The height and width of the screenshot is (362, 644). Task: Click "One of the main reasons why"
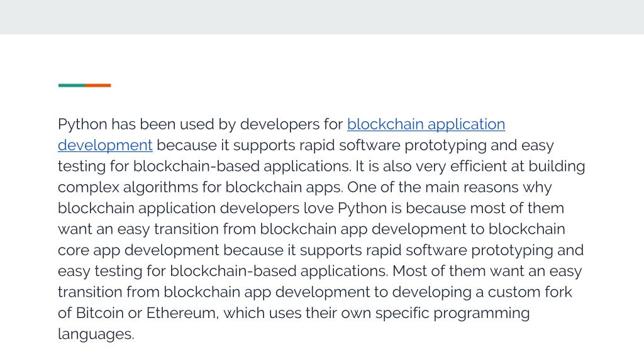[x=449, y=187]
